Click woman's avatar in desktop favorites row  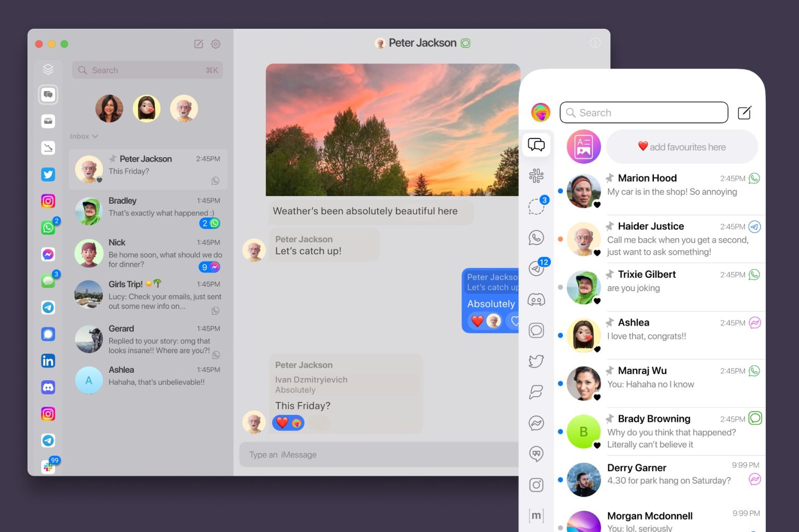[109, 109]
